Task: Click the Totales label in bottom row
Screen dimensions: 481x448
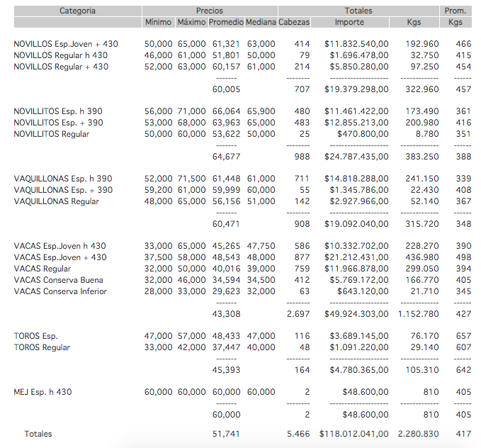Action: (x=38, y=434)
